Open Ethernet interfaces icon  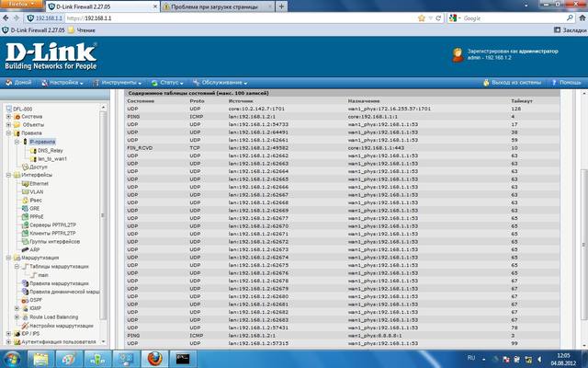25,184
